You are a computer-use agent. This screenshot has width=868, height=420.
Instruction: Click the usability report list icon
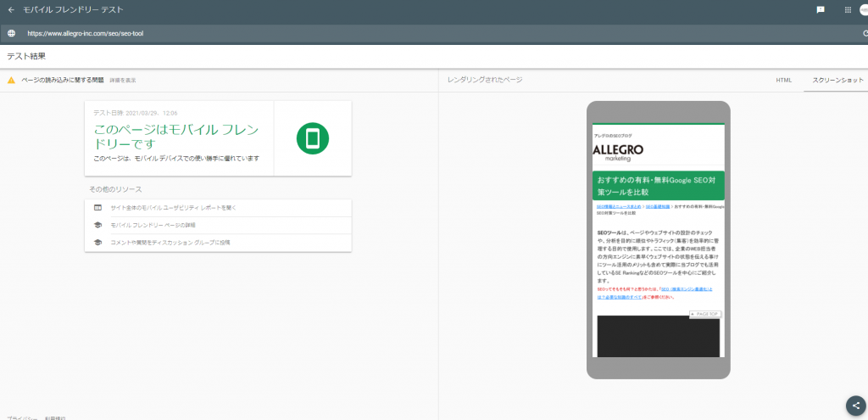point(97,208)
